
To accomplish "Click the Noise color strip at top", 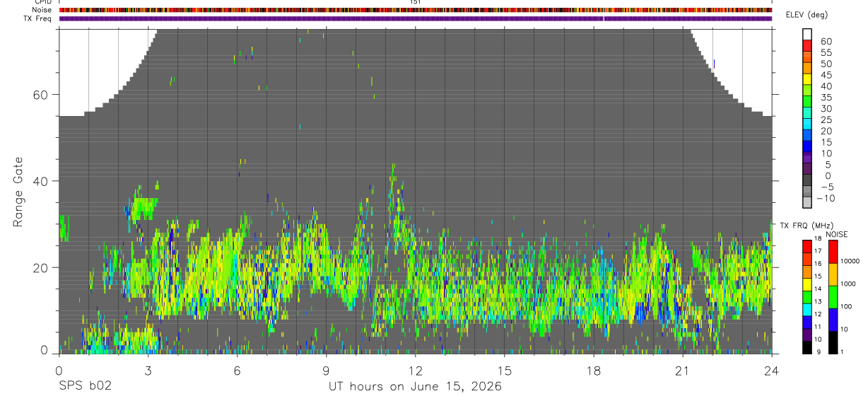I will click(x=416, y=10).
